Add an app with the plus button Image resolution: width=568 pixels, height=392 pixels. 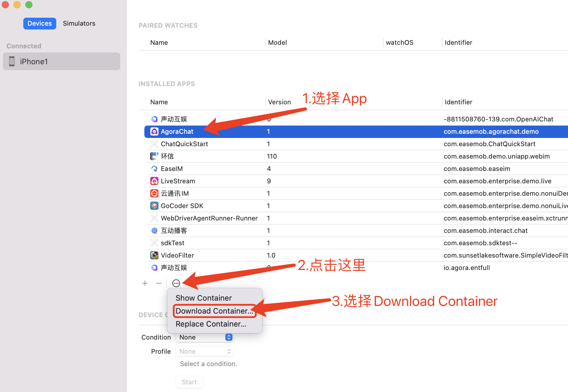(145, 283)
